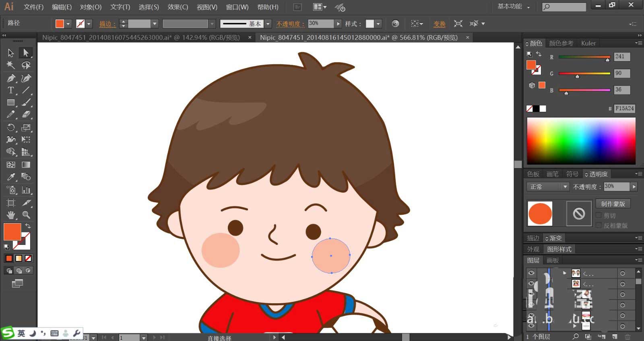This screenshot has width=644, height=341.
Task: Open the stroke color dropdown in control bar
Action: click(x=89, y=24)
